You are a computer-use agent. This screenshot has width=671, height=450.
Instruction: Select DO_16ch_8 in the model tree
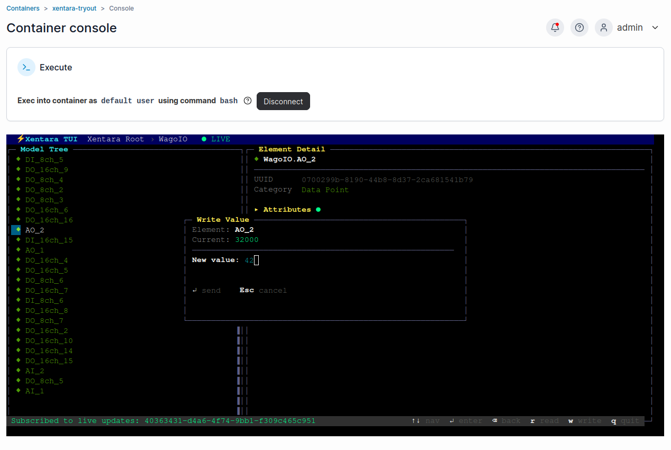point(47,311)
